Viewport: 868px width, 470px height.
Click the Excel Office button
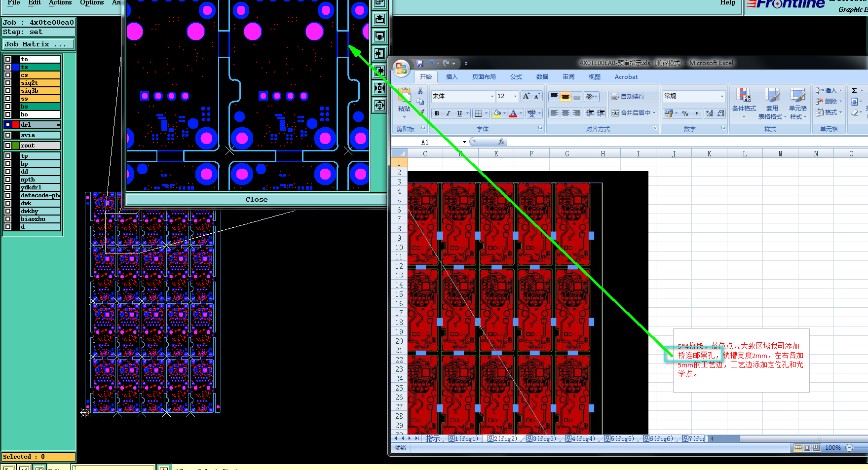pyautogui.click(x=401, y=68)
